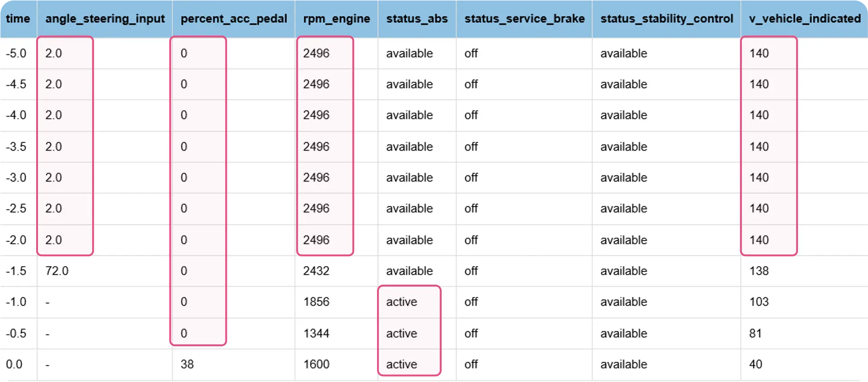868x382 pixels.
Task: Click pedal value 0 in row -1.5
Action: point(184,271)
